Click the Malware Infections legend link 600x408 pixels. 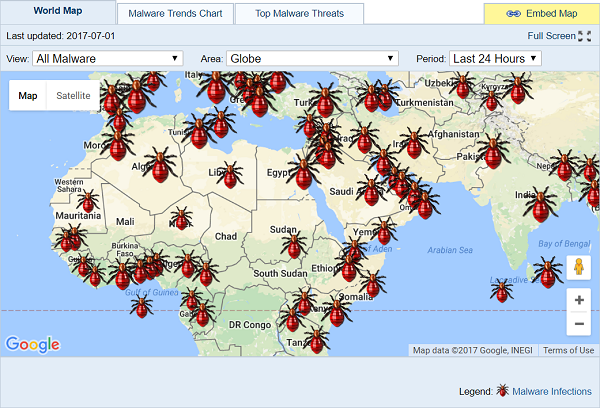[x=552, y=392]
